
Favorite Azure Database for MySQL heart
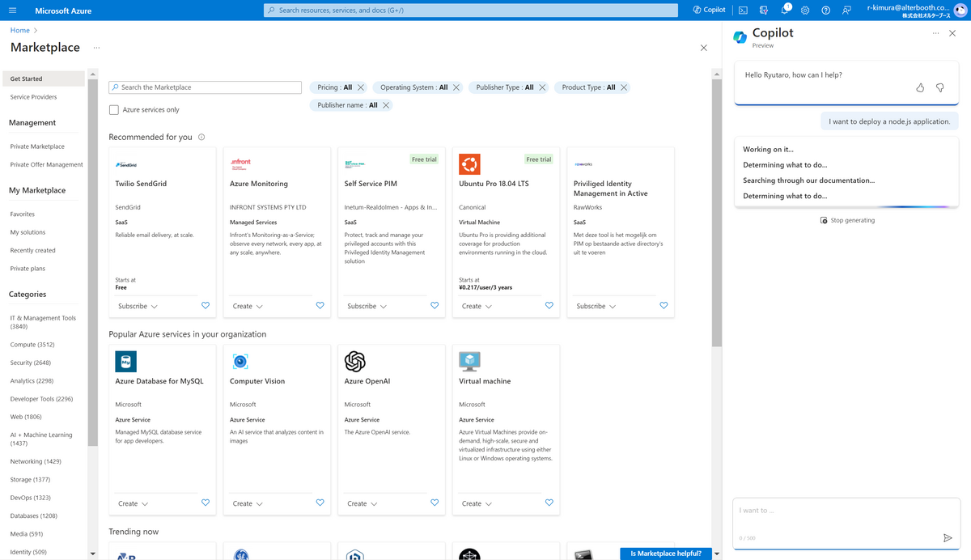[205, 503]
